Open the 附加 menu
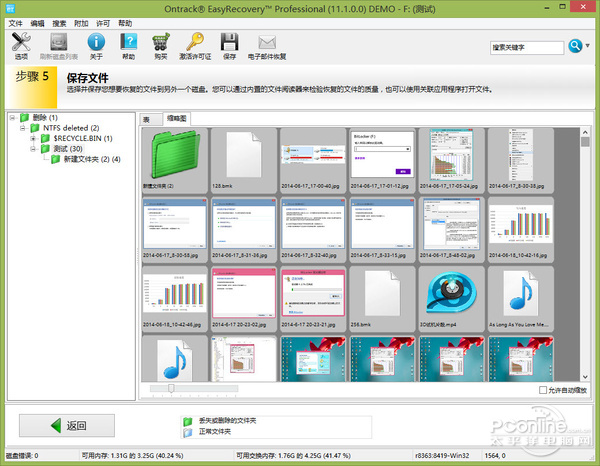Viewport: 600px width, 466px height. click(x=81, y=23)
